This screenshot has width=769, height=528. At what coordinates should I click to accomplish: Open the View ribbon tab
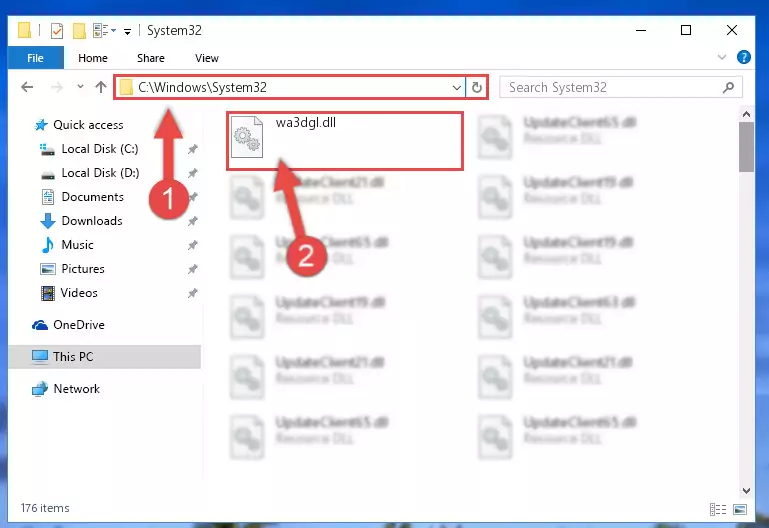[x=206, y=58]
